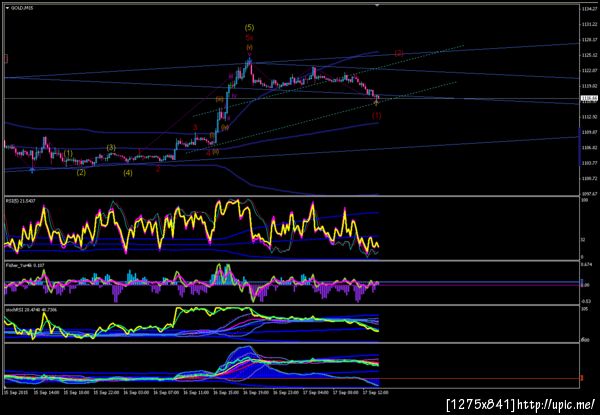The width and height of the screenshot is (600, 415).
Task: Click the blue vertical bar on price axis
Action: 579,147
